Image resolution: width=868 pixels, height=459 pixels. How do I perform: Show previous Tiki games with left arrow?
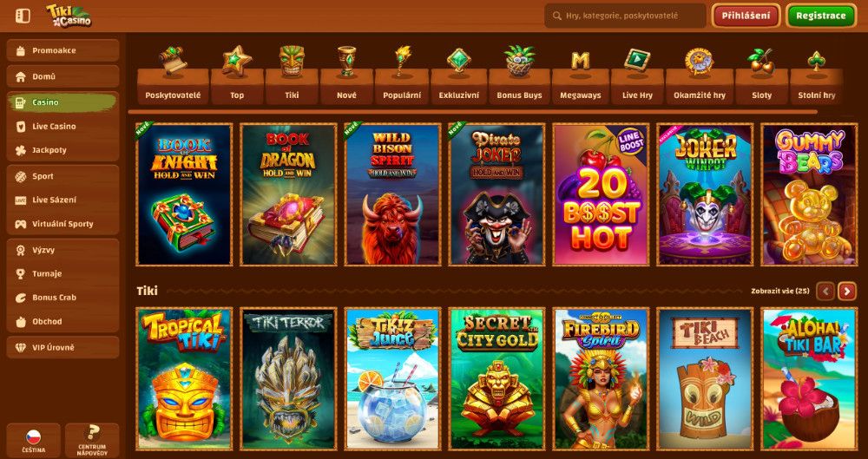point(825,291)
